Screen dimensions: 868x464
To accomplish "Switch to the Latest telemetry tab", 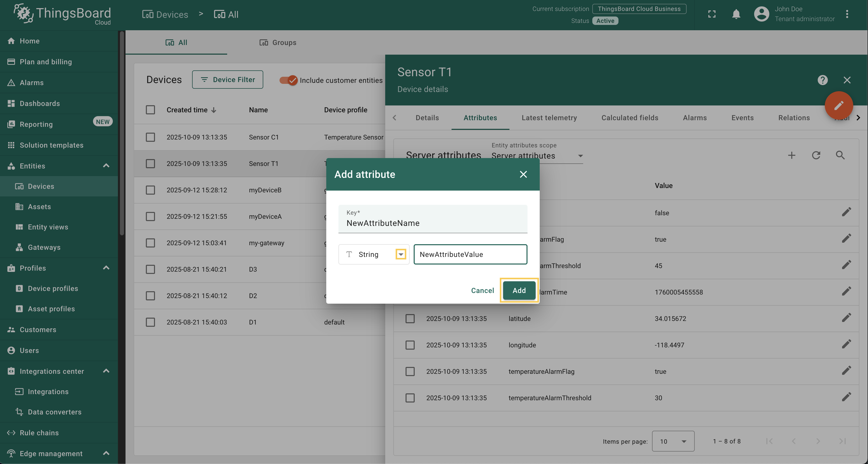I will click(549, 118).
